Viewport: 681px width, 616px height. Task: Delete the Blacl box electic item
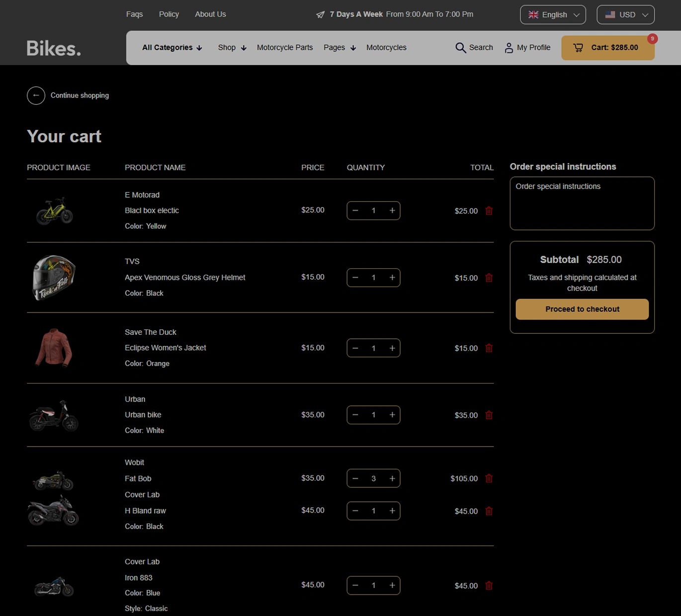(489, 211)
